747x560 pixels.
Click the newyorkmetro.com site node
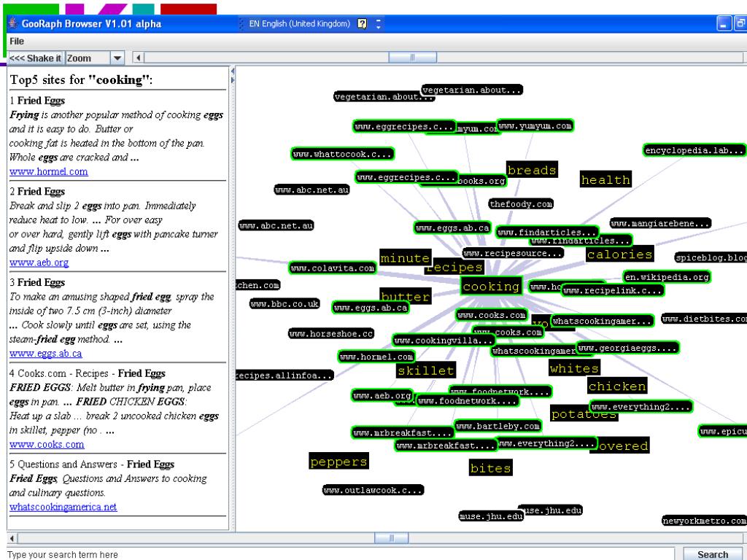tap(705, 521)
